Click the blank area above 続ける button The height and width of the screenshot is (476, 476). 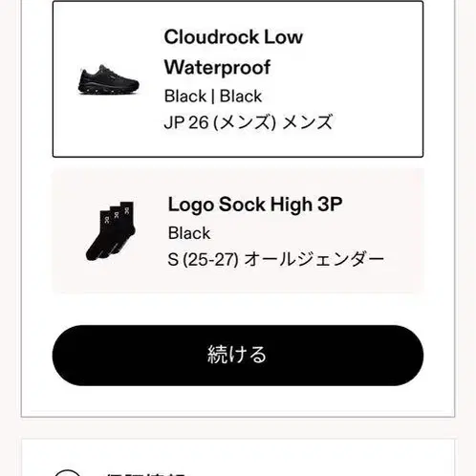coord(238,309)
